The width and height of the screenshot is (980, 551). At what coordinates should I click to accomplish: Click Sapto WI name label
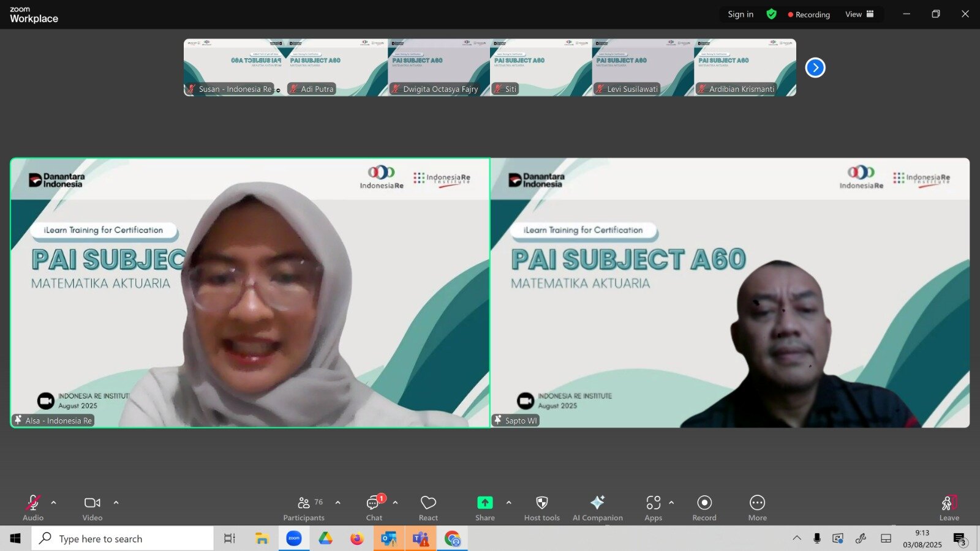(x=516, y=421)
